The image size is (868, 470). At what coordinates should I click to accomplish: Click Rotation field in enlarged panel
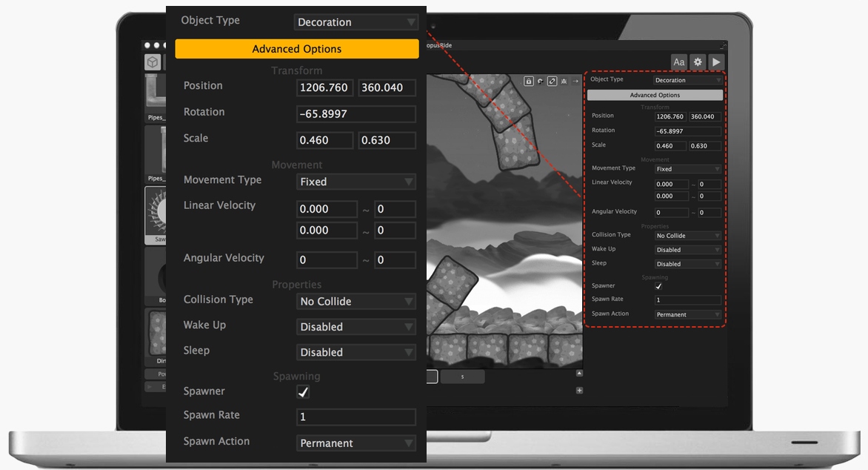click(x=356, y=114)
